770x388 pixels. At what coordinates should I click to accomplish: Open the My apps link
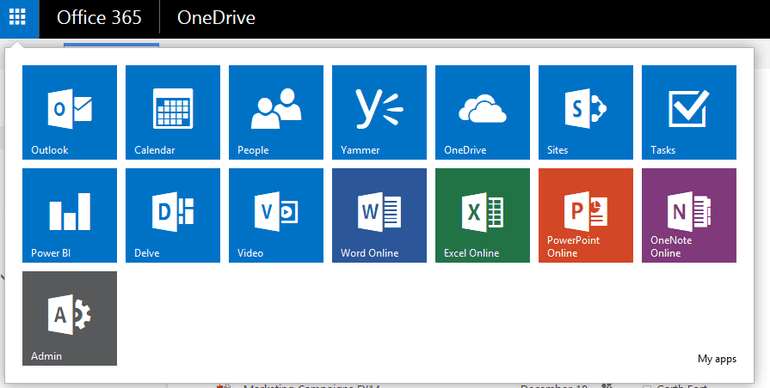click(x=717, y=359)
